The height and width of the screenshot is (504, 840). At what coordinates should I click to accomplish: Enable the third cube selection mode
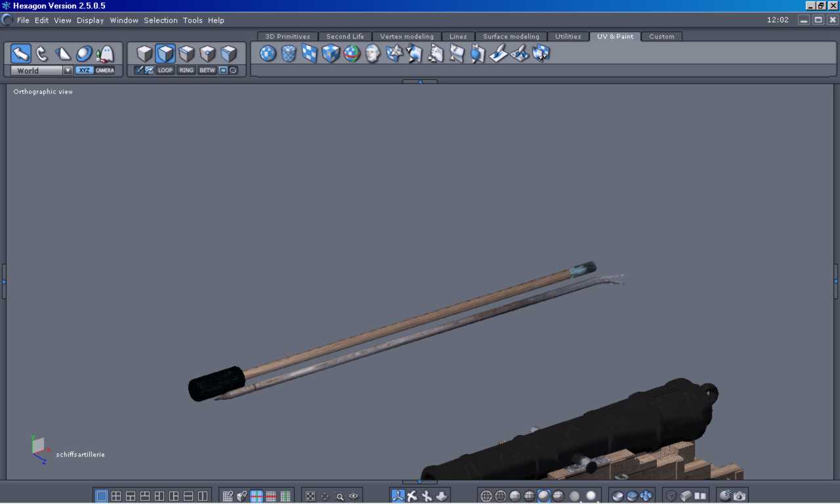[186, 53]
